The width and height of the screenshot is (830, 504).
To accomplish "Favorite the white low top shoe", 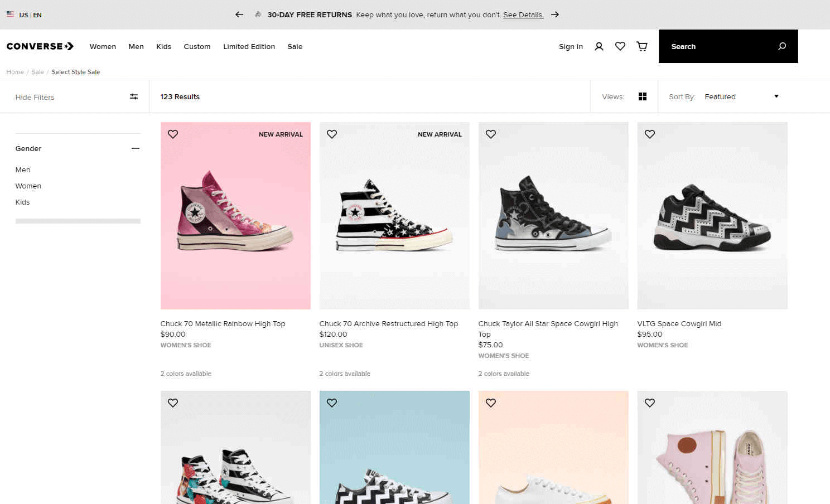I will [x=491, y=403].
